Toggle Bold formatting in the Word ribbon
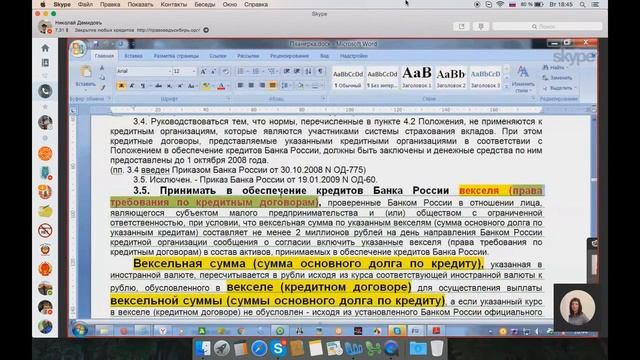Image resolution: width=640 pixels, height=360 pixels. [121, 86]
